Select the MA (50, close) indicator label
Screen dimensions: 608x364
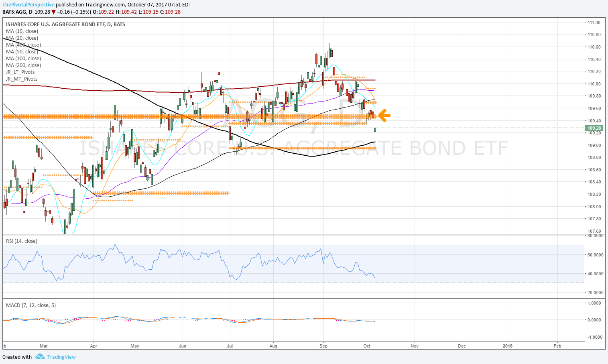click(x=22, y=51)
